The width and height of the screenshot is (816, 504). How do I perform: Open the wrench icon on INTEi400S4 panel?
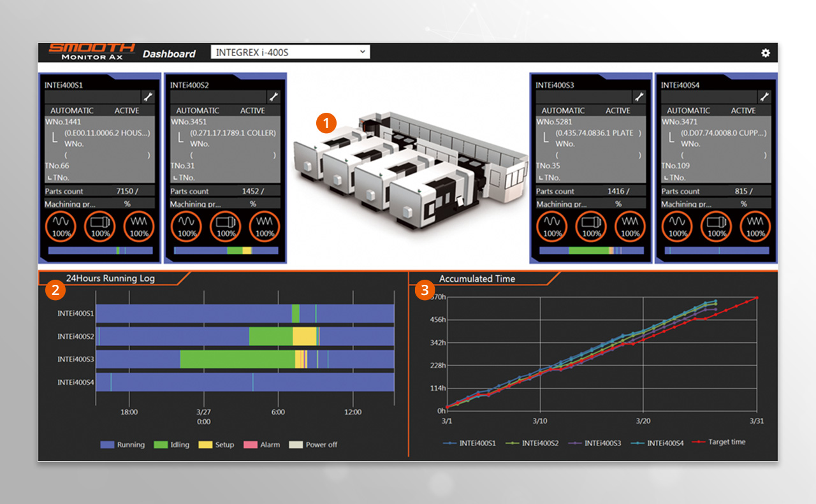pyautogui.click(x=764, y=97)
